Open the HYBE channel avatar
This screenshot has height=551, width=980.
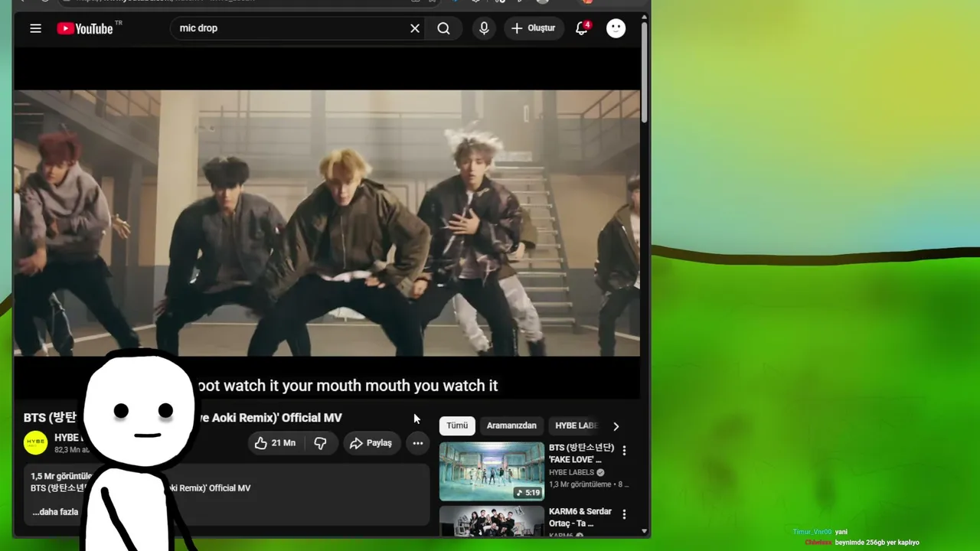[x=35, y=443]
